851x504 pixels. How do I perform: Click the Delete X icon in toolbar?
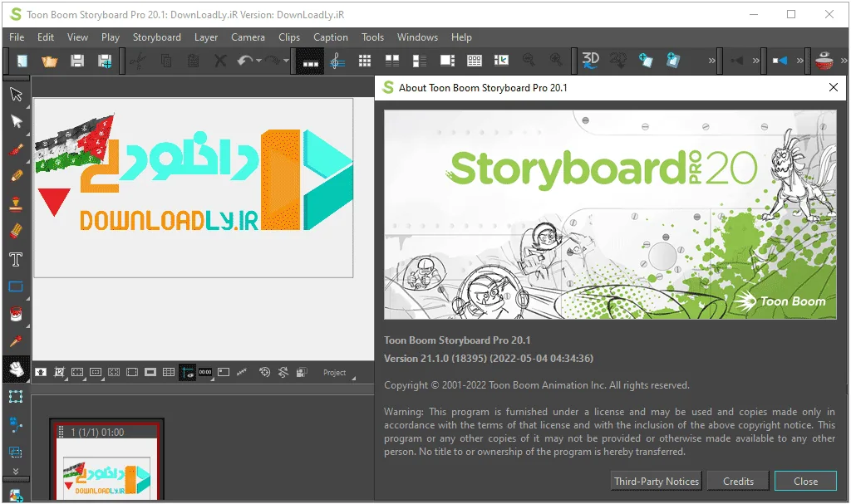click(220, 61)
